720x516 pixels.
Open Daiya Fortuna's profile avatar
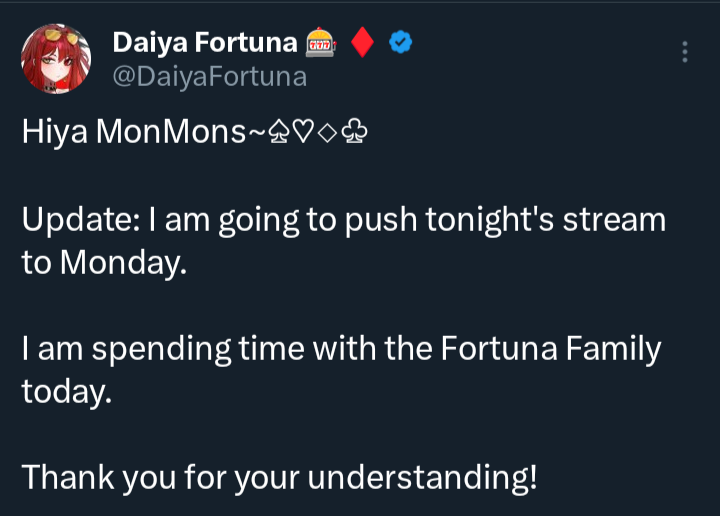point(53,58)
